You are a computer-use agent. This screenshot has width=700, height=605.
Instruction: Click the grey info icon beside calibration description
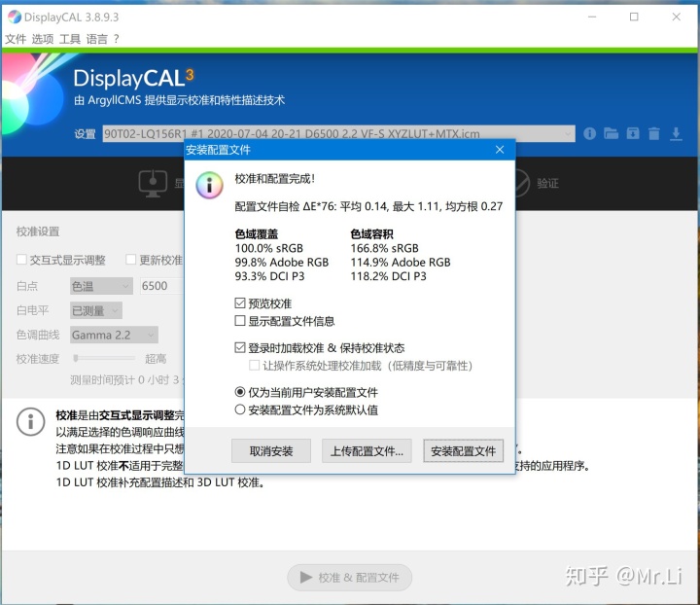click(x=30, y=421)
